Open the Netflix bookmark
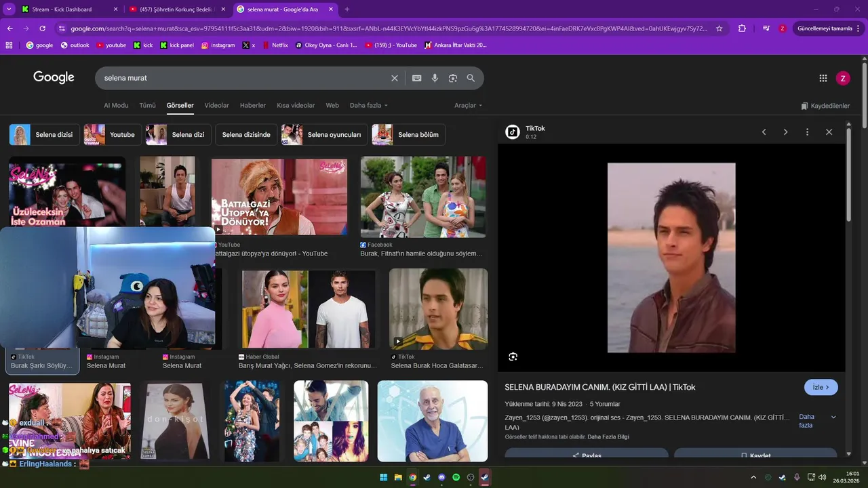This screenshot has height=488, width=868. click(x=275, y=45)
